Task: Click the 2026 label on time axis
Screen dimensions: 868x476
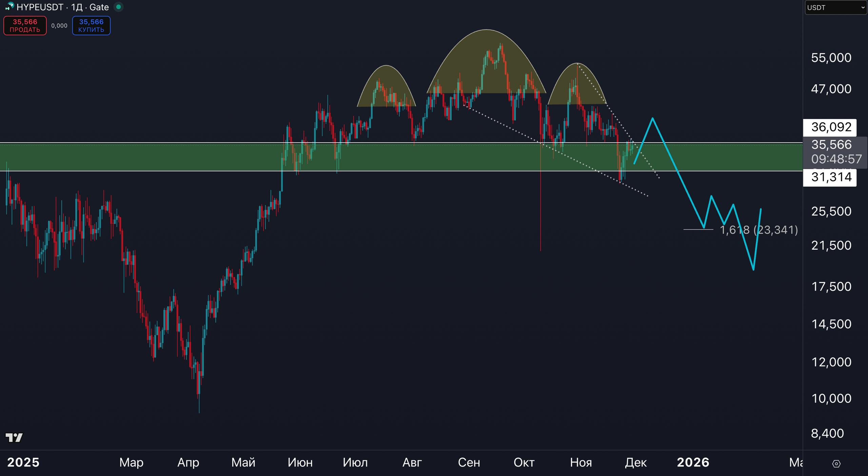Action: tap(693, 462)
